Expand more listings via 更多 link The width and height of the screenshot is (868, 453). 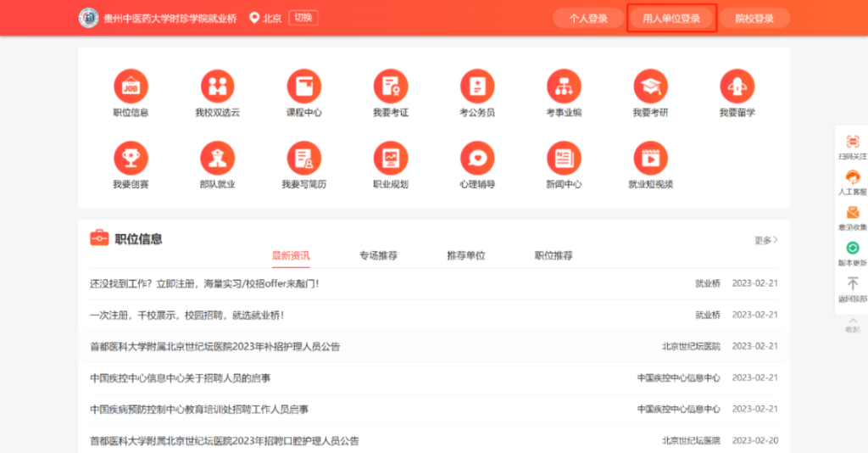click(x=766, y=240)
